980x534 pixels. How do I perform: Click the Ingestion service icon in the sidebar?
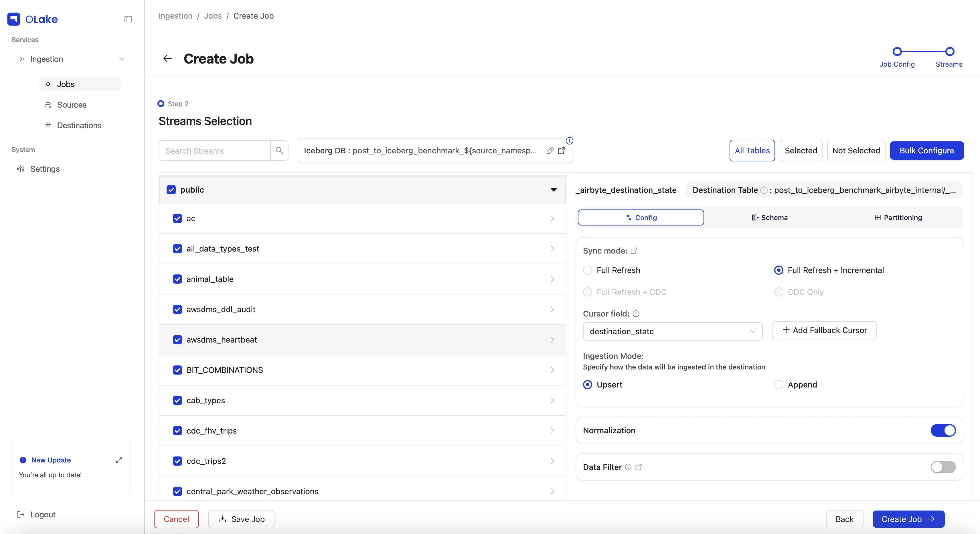pos(21,59)
